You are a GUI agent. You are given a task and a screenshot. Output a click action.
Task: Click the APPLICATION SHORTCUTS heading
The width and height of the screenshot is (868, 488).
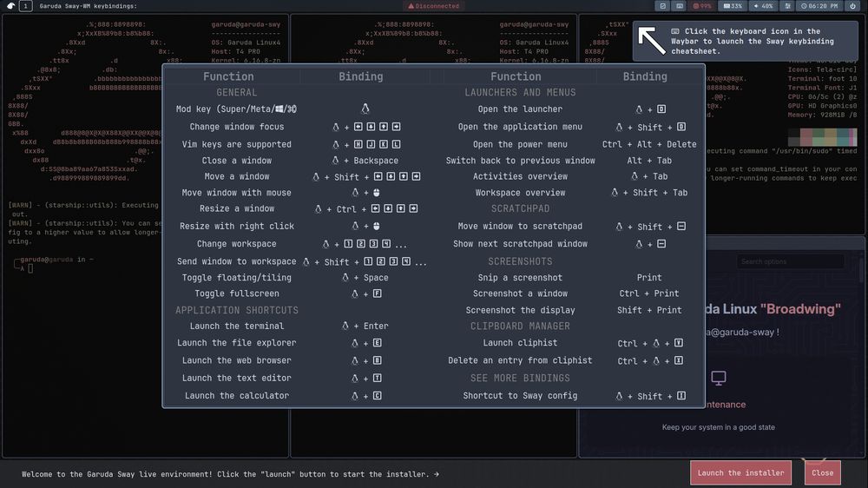tap(236, 310)
